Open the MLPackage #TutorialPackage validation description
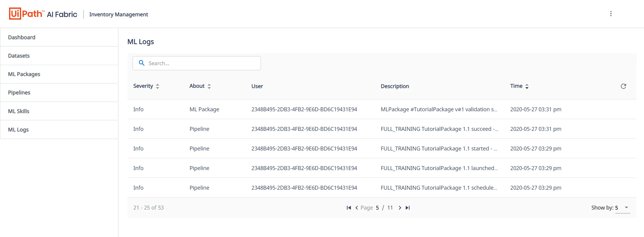Screen dimensions: 644x237 pyautogui.click(x=439, y=109)
